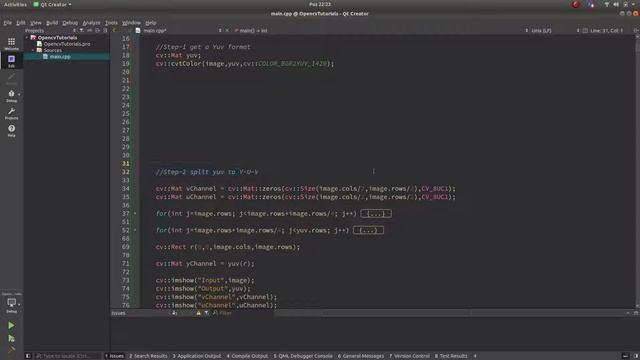The width and height of the screenshot is (640, 360).
Task: Open the Edit menu
Action: click(x=21, y=23)
